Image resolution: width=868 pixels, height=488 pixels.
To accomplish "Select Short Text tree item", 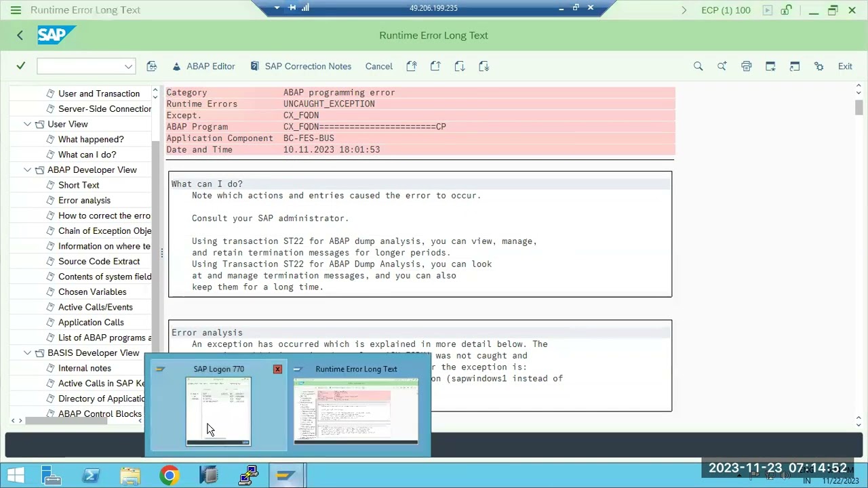I will click(x=79, y=185).
